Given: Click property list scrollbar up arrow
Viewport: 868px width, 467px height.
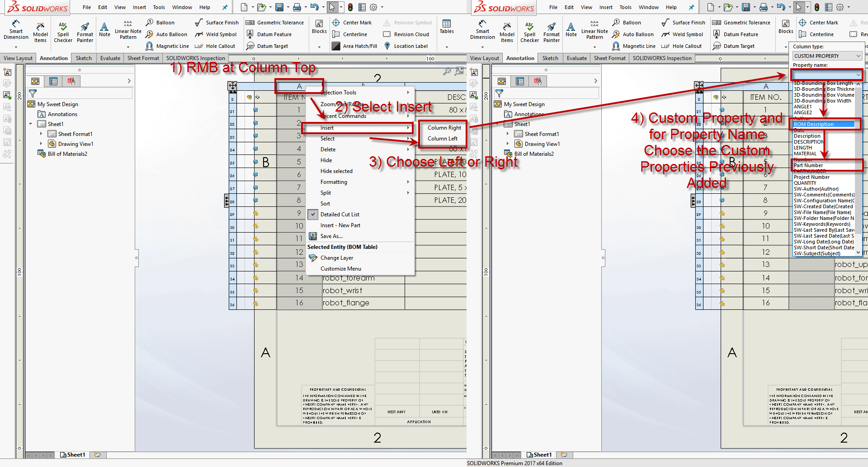Looking at the screenshot, I should 858,84.
